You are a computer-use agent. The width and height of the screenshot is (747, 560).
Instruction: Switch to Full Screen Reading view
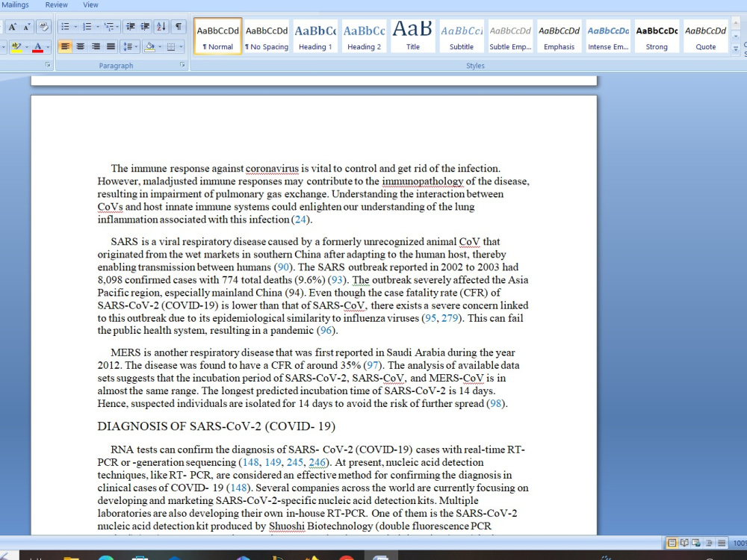684,543
